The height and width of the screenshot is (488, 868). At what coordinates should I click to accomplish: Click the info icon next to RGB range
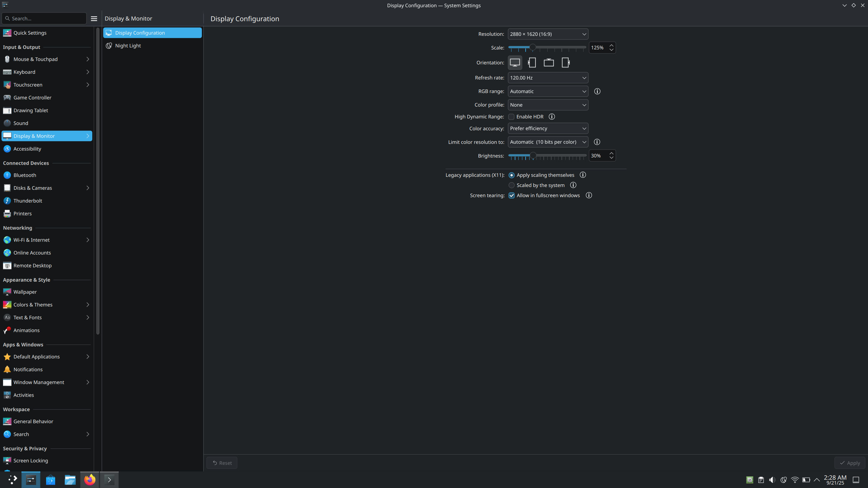597,91
